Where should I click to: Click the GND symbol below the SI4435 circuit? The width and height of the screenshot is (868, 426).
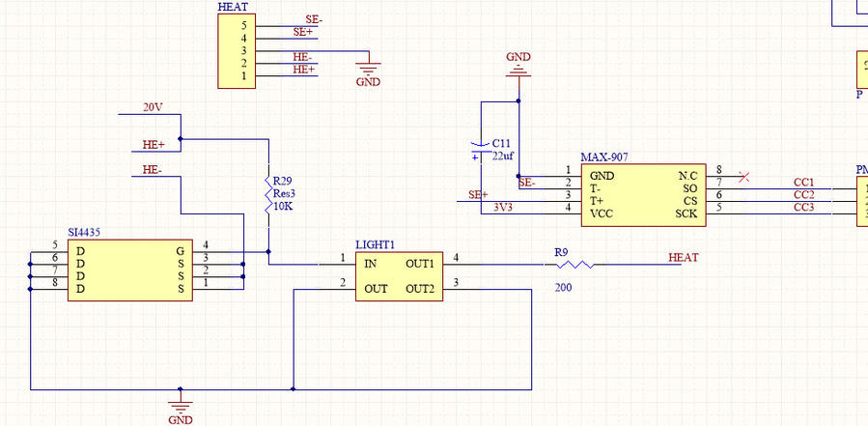[x=180, y=405]
